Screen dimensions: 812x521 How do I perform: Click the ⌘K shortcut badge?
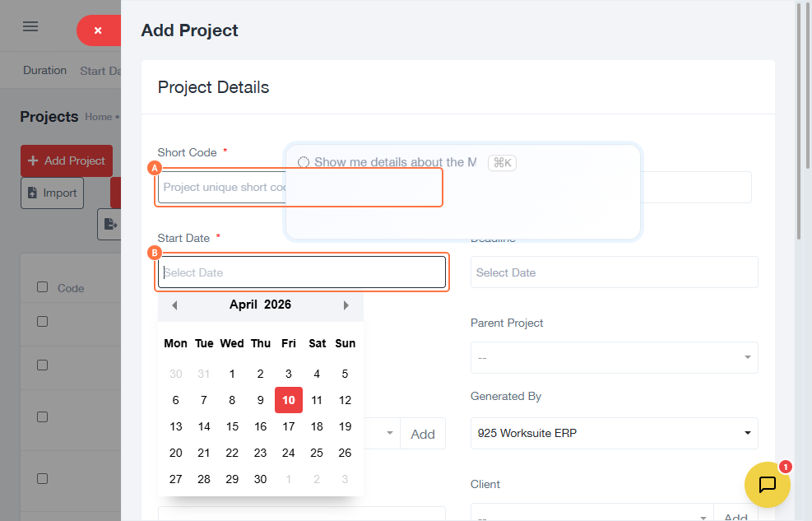pyautogui.click(x=502, y=163)
